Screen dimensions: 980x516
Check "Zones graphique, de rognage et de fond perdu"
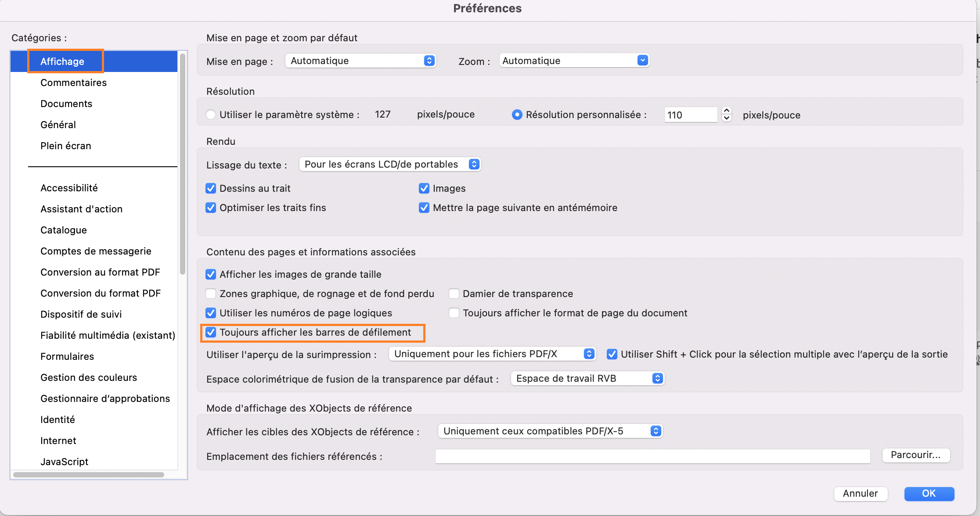click(211, 293)
